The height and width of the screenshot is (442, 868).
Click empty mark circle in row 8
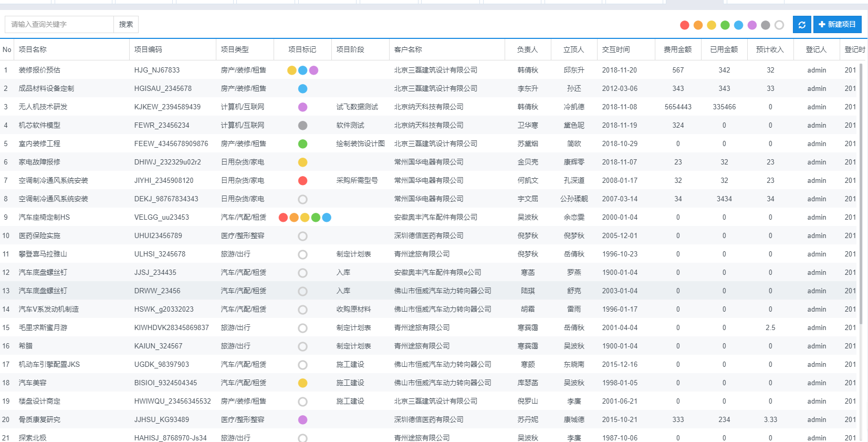[x=302, y=199]
